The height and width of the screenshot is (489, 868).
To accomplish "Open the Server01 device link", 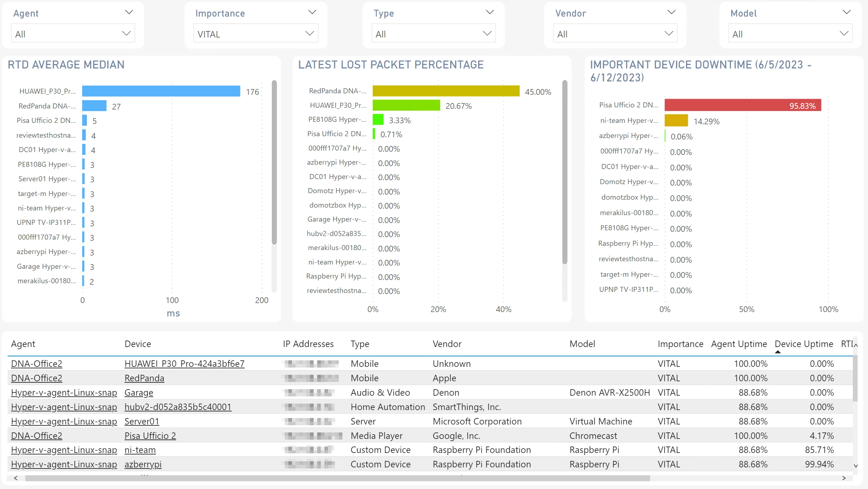I will tap(142, 421).
